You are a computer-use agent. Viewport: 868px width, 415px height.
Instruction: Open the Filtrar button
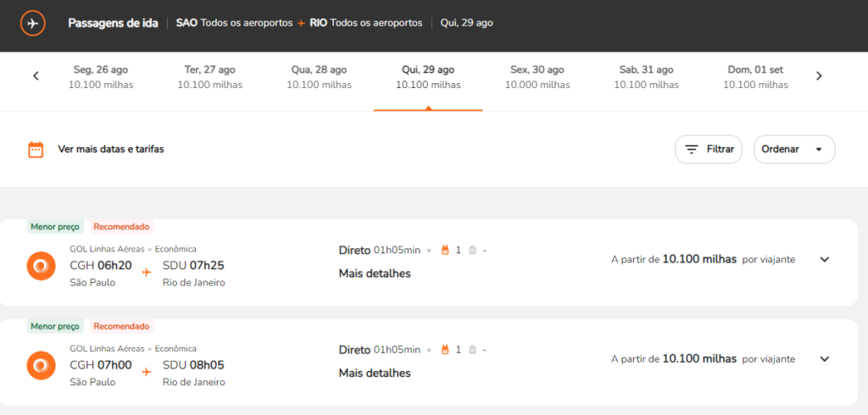pyautogui.click(x=709, y=149)
